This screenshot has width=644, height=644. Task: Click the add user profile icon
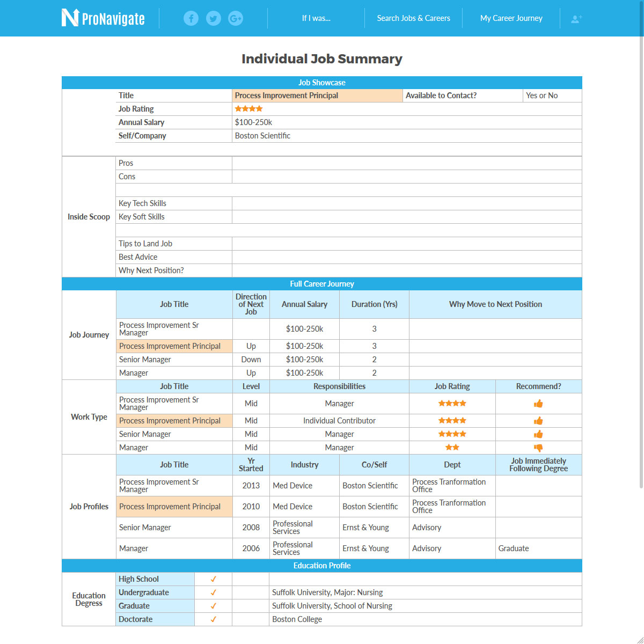point(576,19)
